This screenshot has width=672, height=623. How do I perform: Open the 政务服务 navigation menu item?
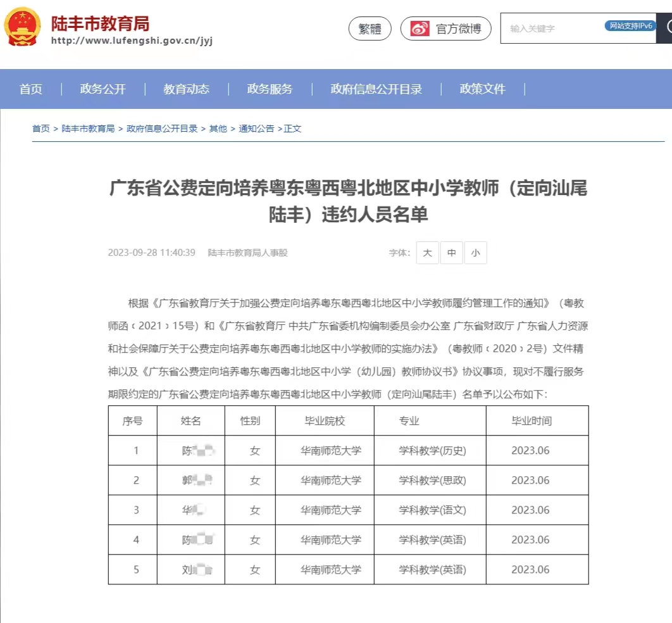(269, 89)
